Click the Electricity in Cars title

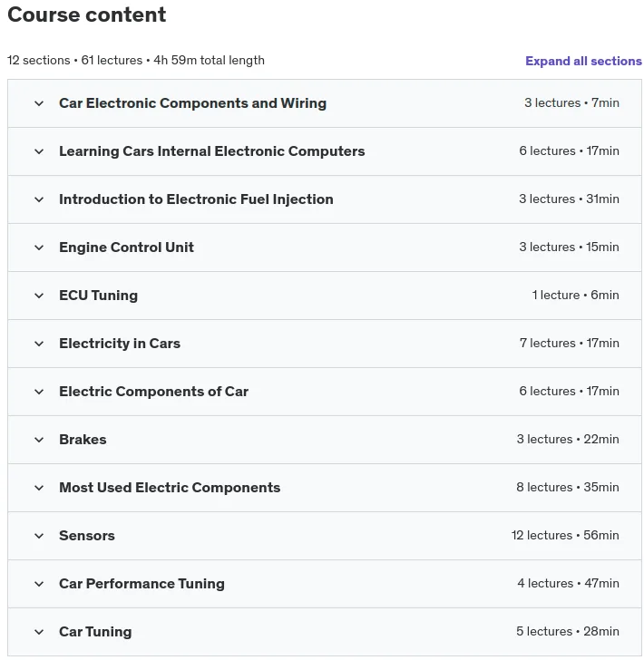(120, 344)
